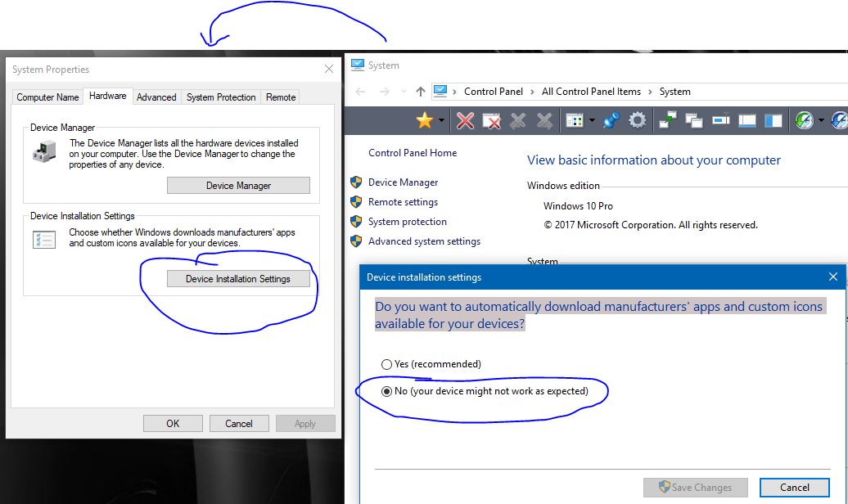Click the blue pushpin toolbar icon

[x=611, y=120]
